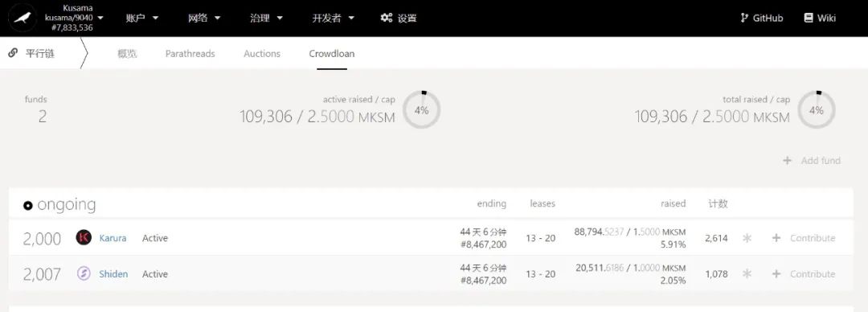
Task: Open the Shiden parachain name link
Action: (x=113, y=273)
